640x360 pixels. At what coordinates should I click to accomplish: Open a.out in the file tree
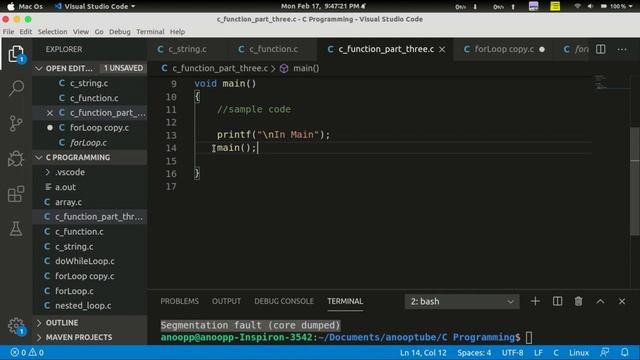pos(65,187)
